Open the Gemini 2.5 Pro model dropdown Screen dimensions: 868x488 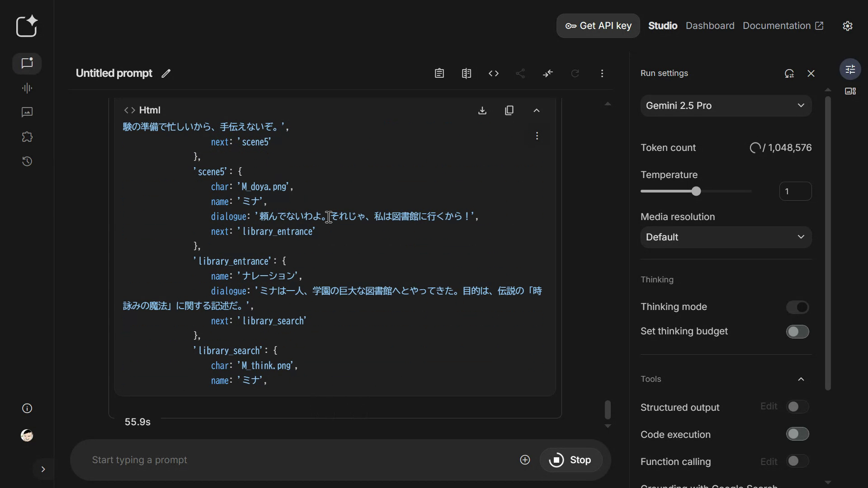tap(726, 106)
